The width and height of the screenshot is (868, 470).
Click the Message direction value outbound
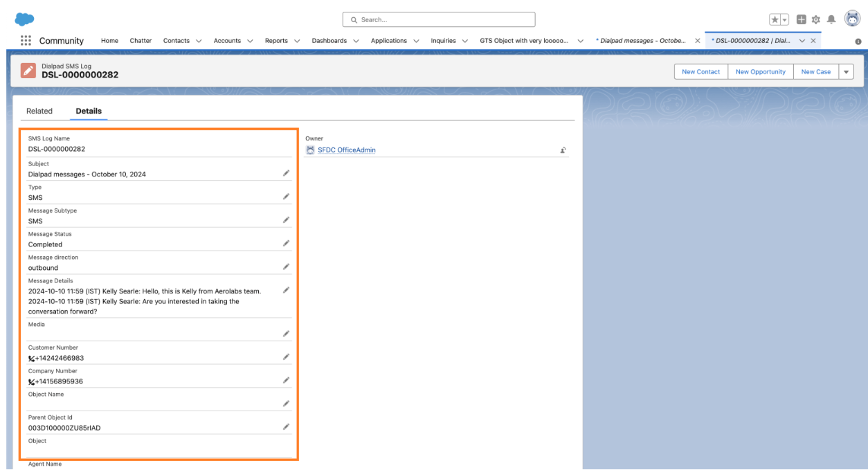point(43,268)
